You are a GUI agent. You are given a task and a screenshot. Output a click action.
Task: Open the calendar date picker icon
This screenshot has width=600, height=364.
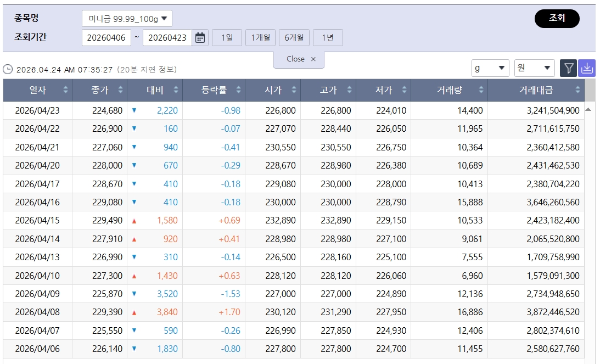200,37
